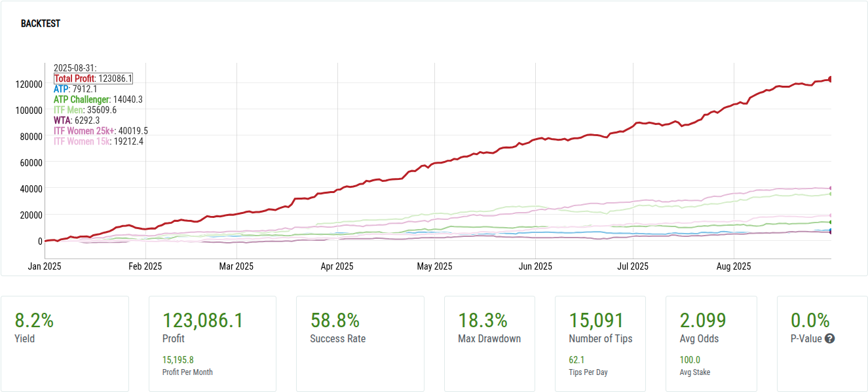Click the 18.3% Max Drawdown card
868x392 pixels.
pos(489,344)
